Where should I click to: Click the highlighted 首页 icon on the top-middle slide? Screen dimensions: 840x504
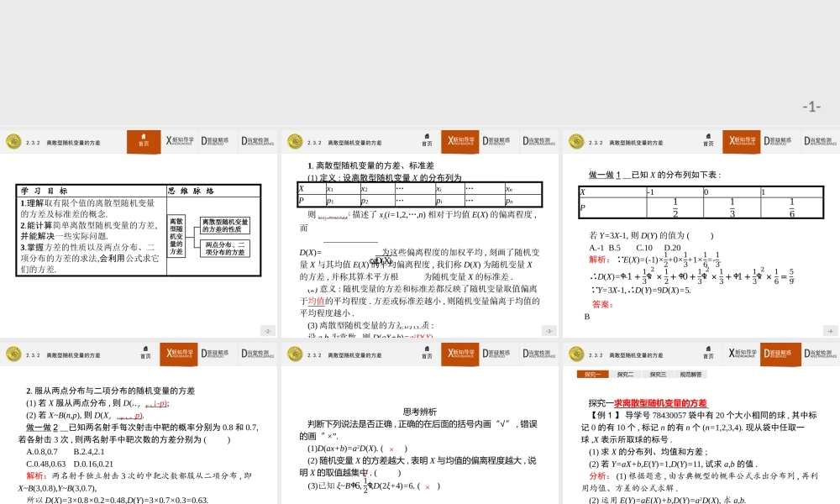[428, 140]
